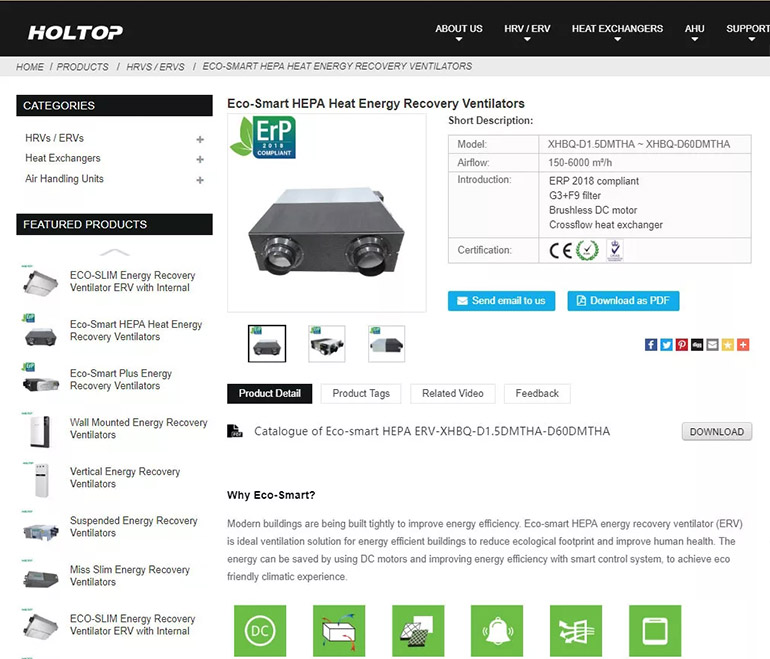
Task: Click the PDF file icon beside catalogue
Action: click(x=235, y=431)
